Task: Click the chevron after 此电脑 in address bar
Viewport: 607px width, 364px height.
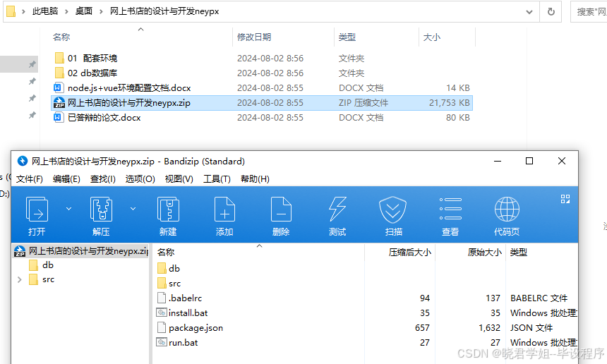Action: click(x=66, y=11)
